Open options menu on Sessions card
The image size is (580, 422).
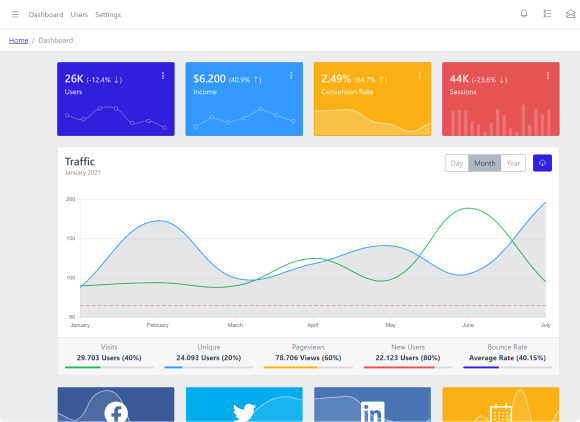548,75
